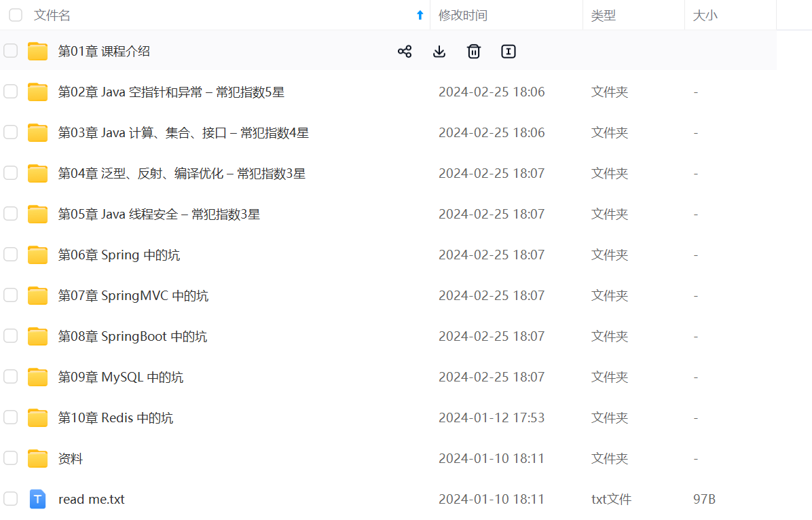
Task: Click 文件夹 type cell of 第06章 Spring
Action: coord(610,255)
